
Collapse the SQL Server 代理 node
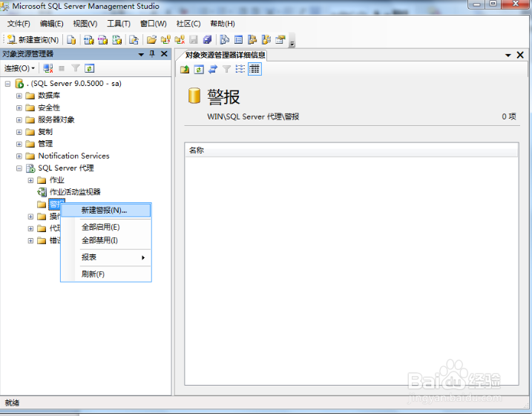pos(19,168)
